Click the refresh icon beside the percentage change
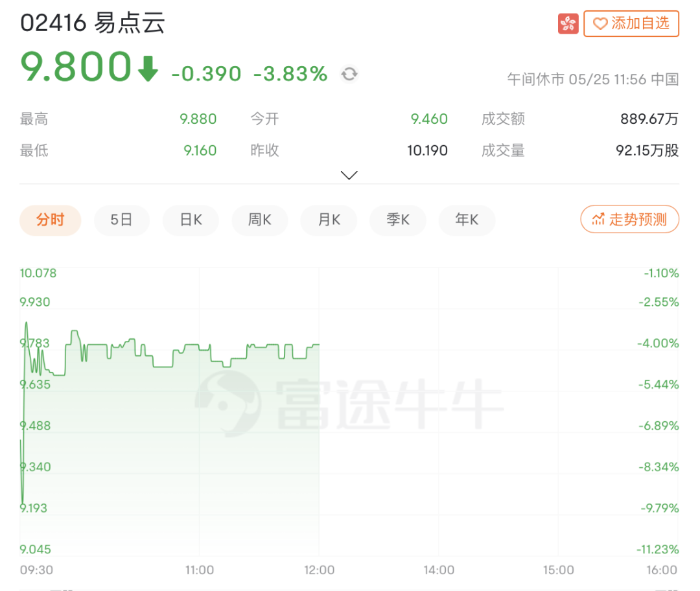 click(x=349, y=74)
